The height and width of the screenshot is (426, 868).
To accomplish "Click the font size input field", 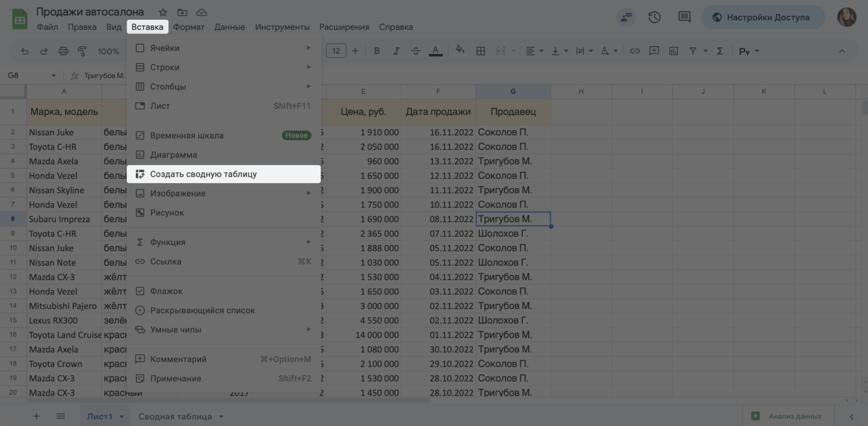I will coord(336,51).
